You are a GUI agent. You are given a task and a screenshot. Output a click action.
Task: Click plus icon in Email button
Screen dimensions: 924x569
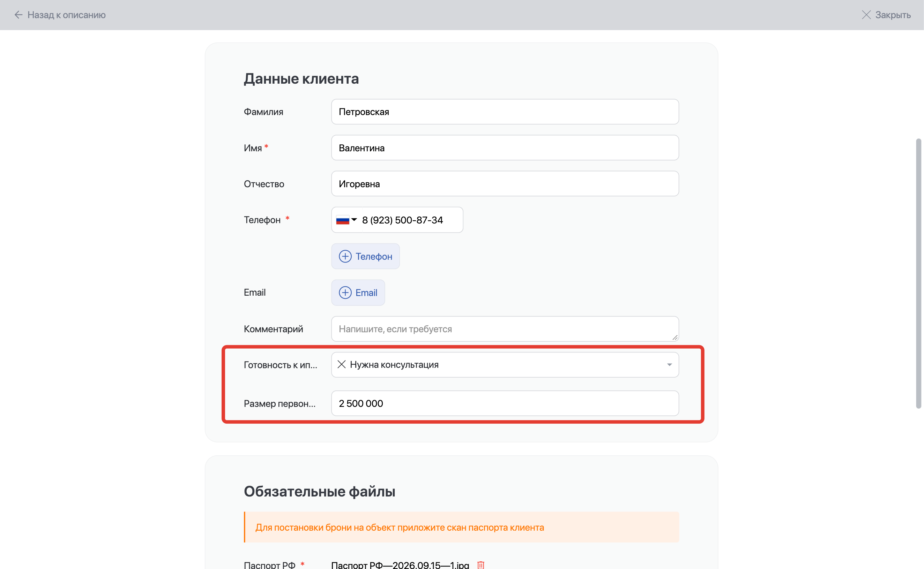(345, 293)
